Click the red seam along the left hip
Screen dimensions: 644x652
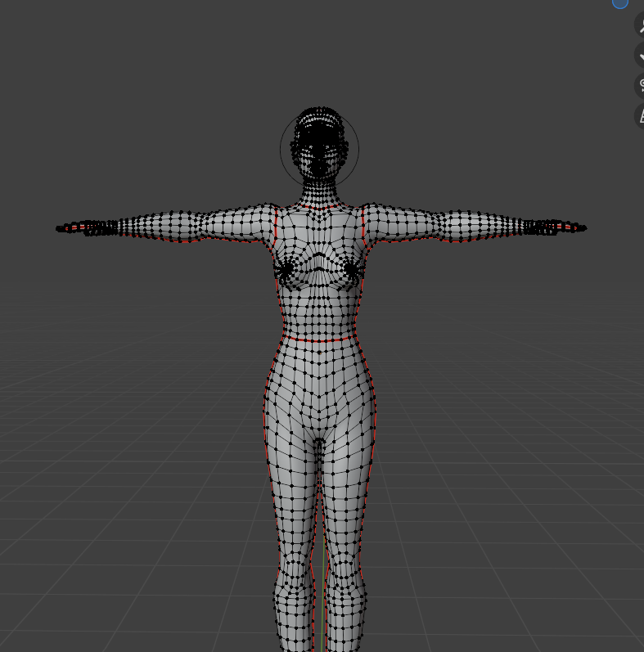click(265, 417)
